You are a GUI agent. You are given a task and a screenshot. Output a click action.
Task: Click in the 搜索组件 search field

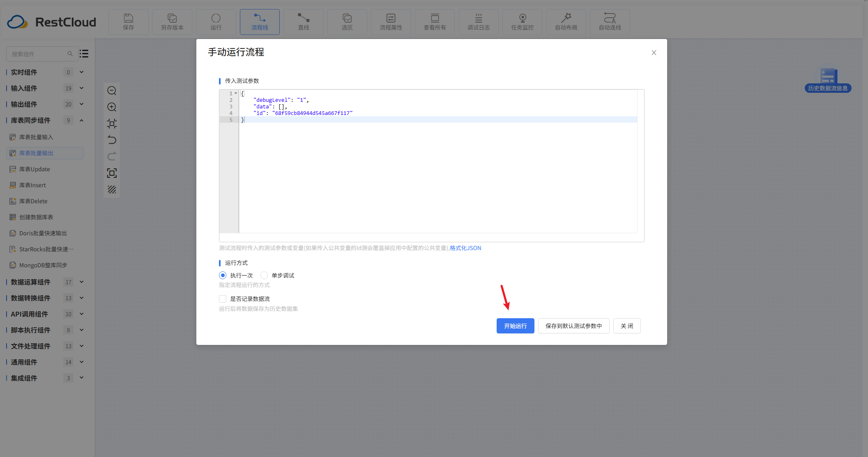(38, 54)
